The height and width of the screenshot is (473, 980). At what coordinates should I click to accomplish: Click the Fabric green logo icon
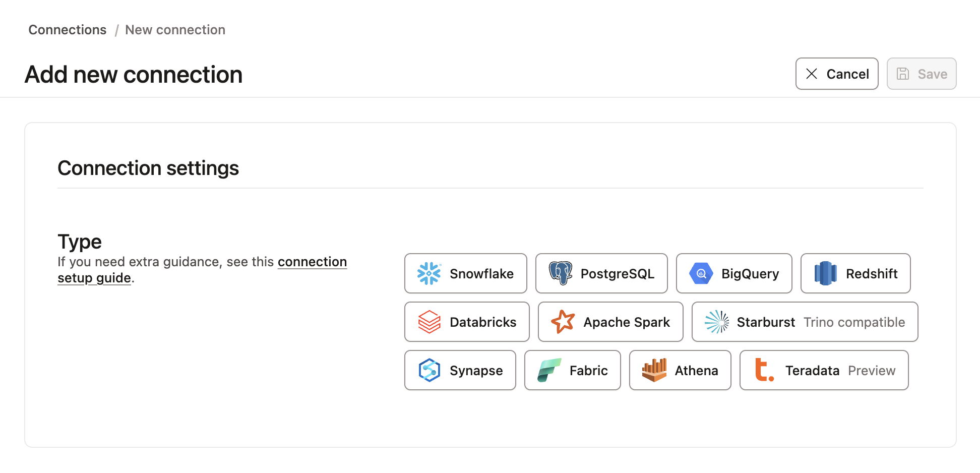549,370
